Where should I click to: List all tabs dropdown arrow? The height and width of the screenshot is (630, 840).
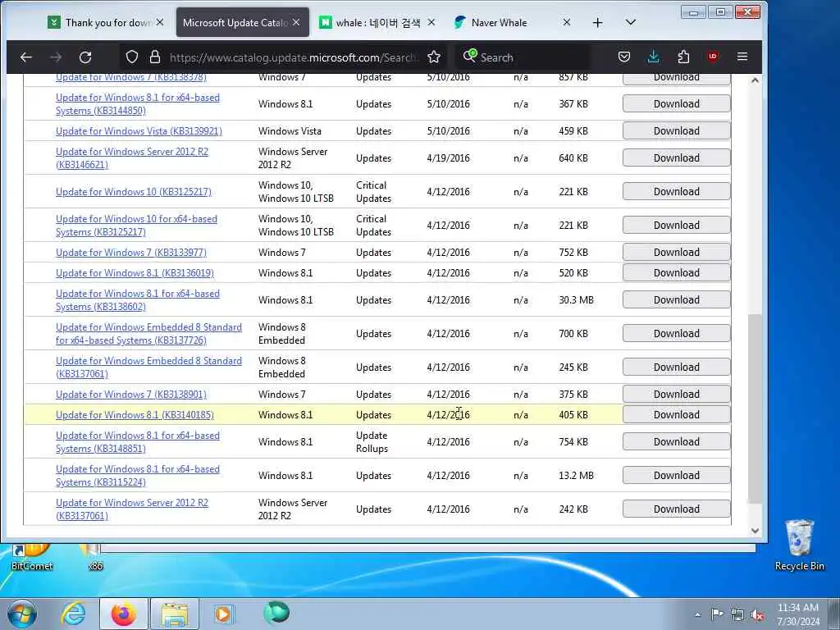tap(631, 22)
